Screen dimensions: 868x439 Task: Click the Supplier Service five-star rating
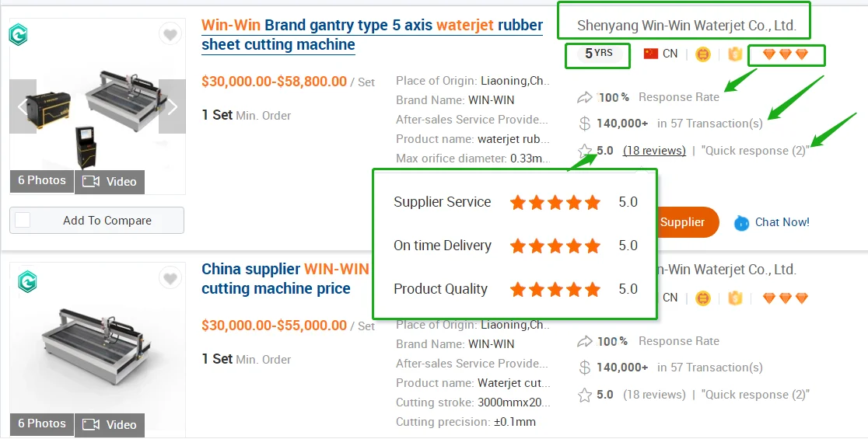click(x=555, y=203)
